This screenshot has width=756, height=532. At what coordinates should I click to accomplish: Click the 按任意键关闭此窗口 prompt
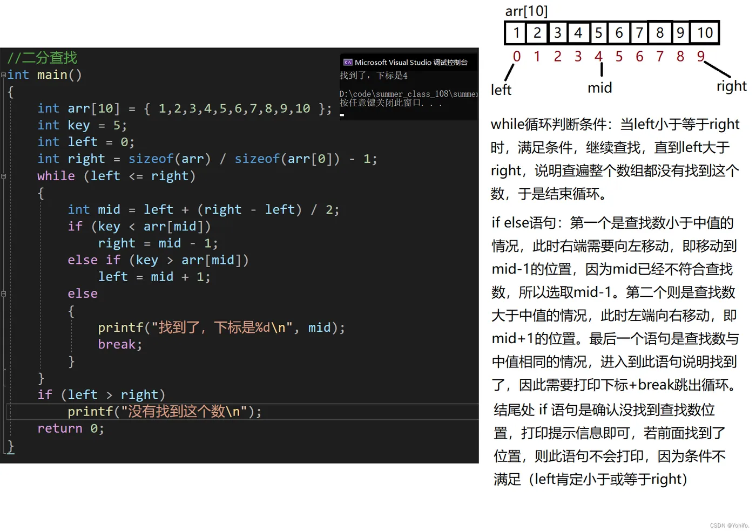tap(379, 102)
